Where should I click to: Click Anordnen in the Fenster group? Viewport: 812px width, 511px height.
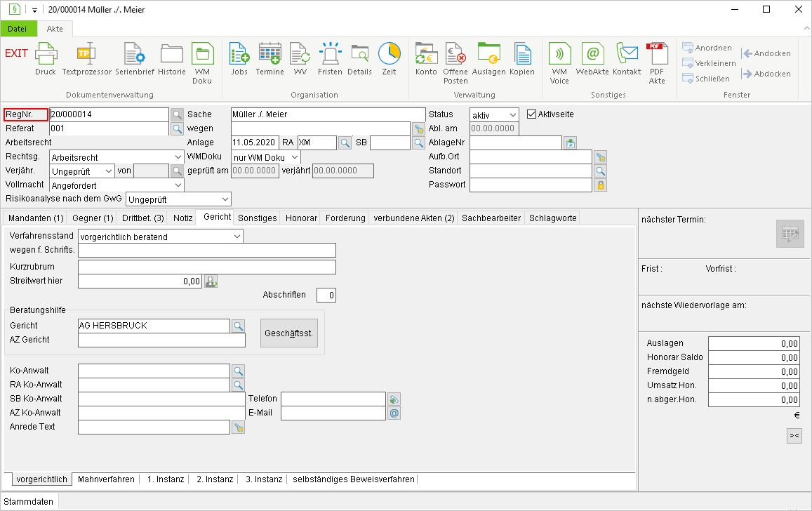(707, 48)
